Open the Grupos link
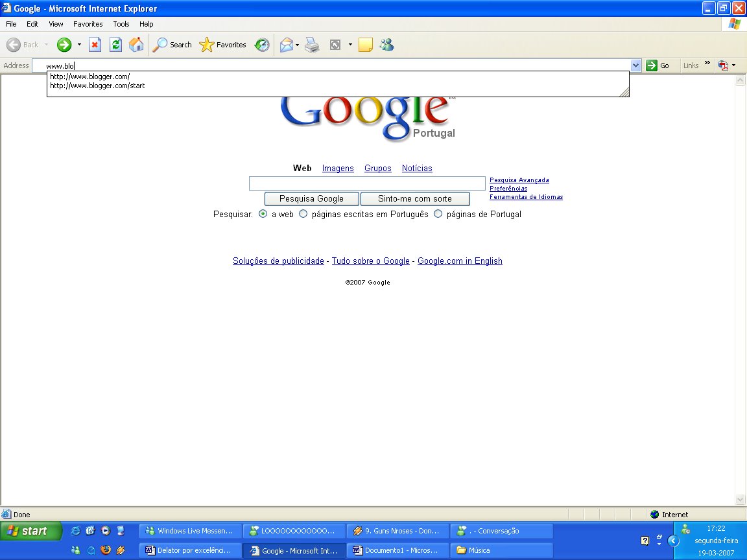The image size is (747, 560). point(378,168)
